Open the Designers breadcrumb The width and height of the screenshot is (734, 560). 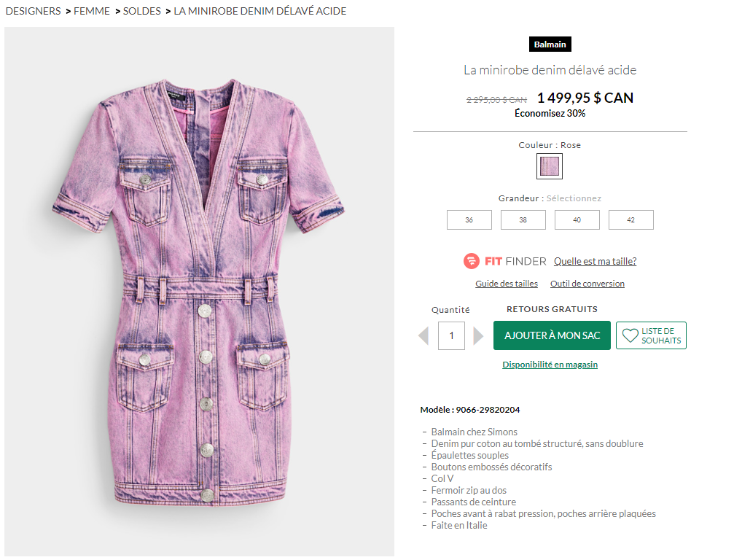pyautogui.click(x=34, y=11)
